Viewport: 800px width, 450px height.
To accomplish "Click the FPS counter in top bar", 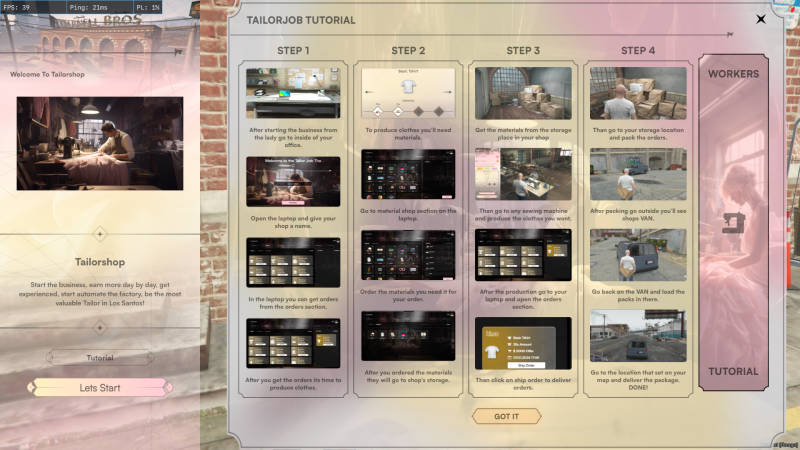I will 16,7.
